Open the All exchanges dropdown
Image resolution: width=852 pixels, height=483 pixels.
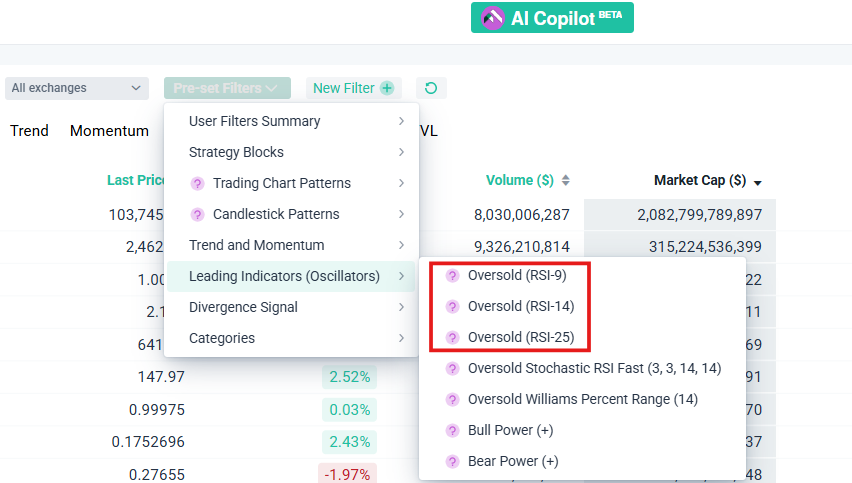tap(77, 88)
